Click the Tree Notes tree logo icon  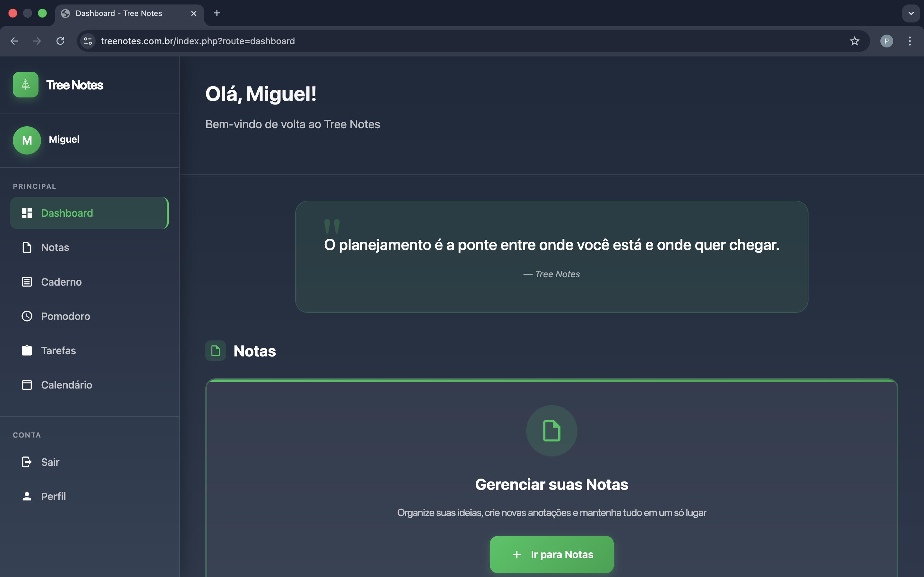click(25, 85)
